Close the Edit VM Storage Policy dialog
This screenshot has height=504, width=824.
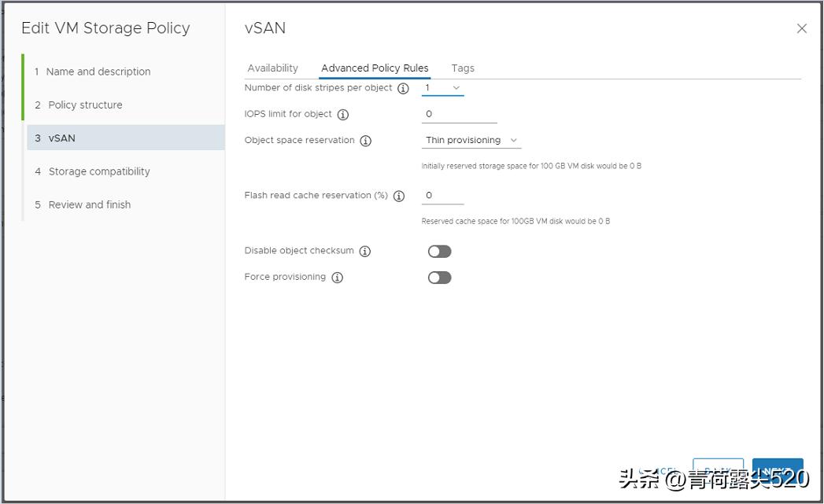tap(802, 28)
